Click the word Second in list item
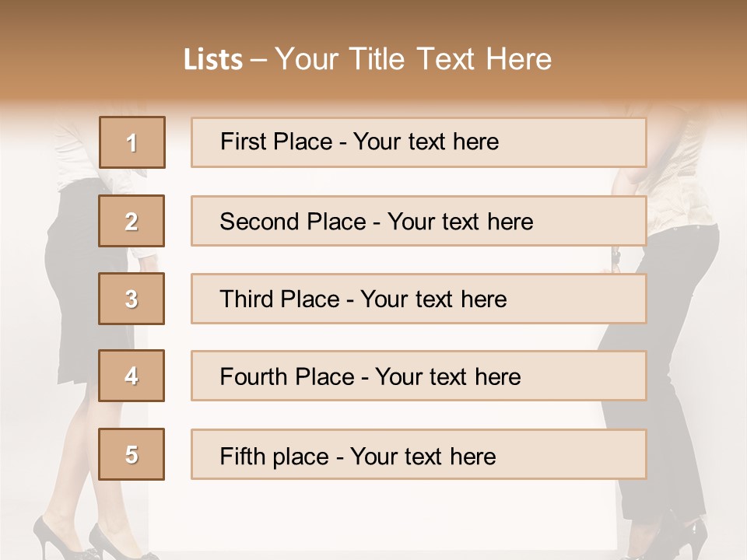 259,222
